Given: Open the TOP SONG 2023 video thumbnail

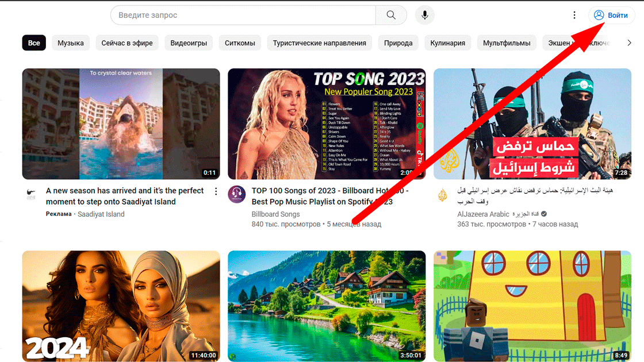Looking at the screenshot, I should (x=327, y=124).
